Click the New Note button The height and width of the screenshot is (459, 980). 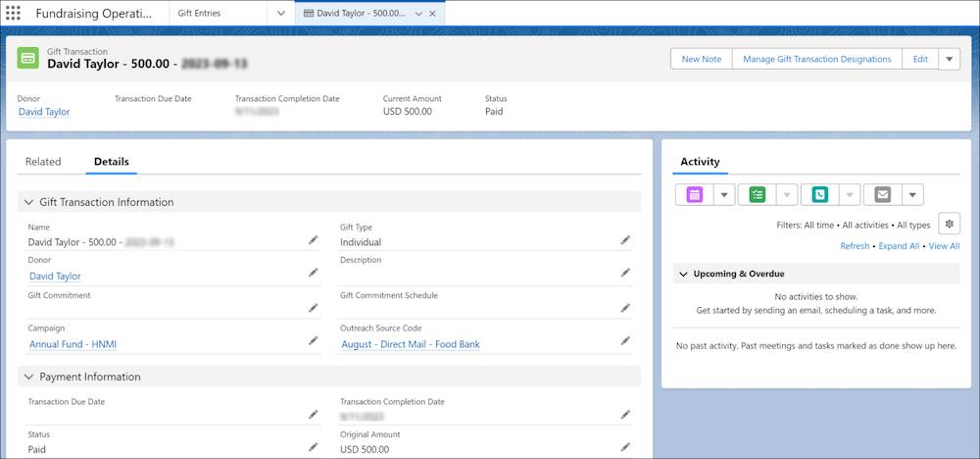point(702,59)
